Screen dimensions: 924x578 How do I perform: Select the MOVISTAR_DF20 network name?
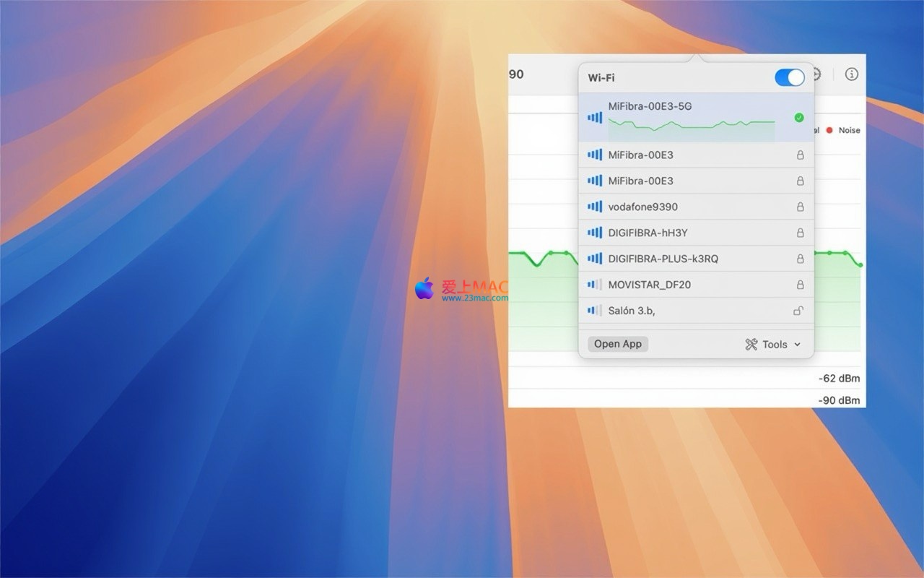[649, 285]
